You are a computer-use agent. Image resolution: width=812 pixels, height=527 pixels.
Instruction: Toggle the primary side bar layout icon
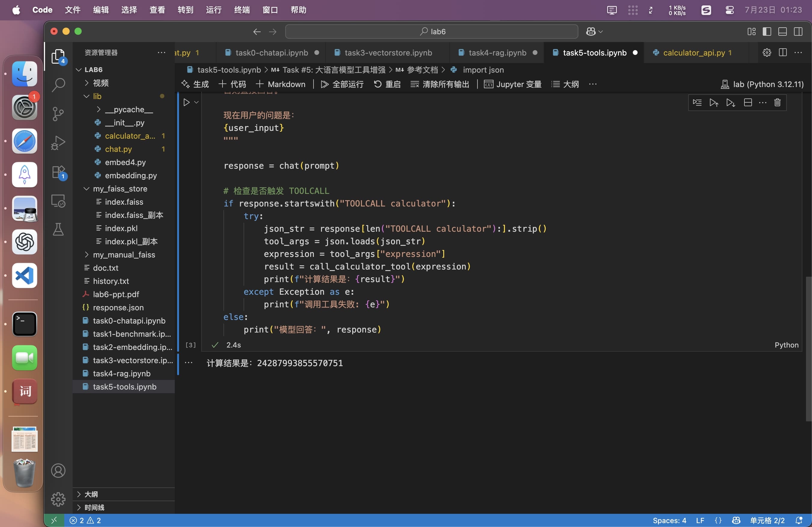(767, 31)
